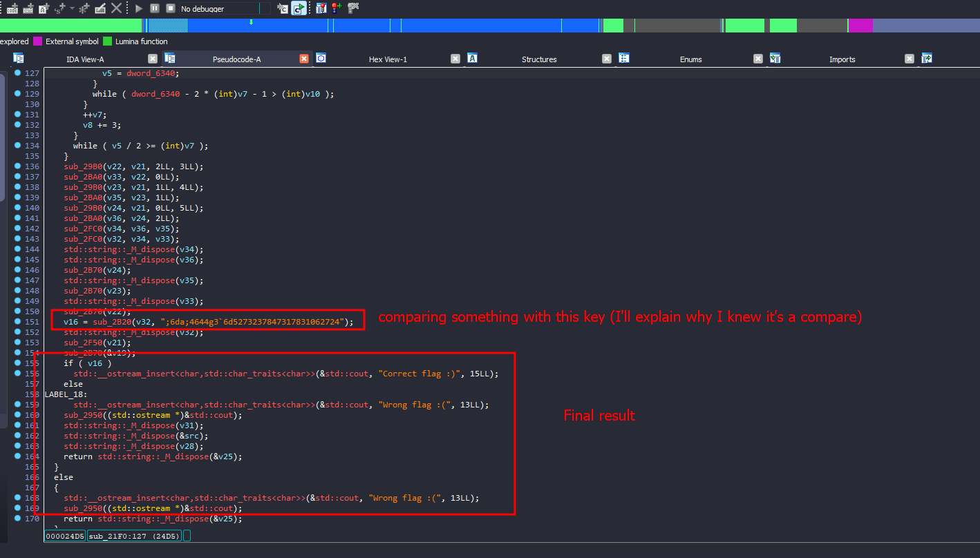Close the Pseudocode-A tab
The width and height of the screenshot is (980, 558).
tap(304, 59)
